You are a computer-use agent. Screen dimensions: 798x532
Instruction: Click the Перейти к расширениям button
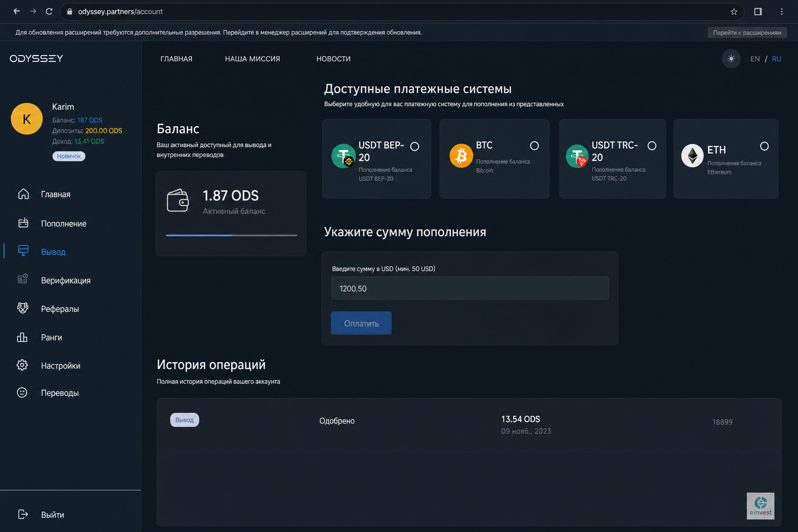747,33
